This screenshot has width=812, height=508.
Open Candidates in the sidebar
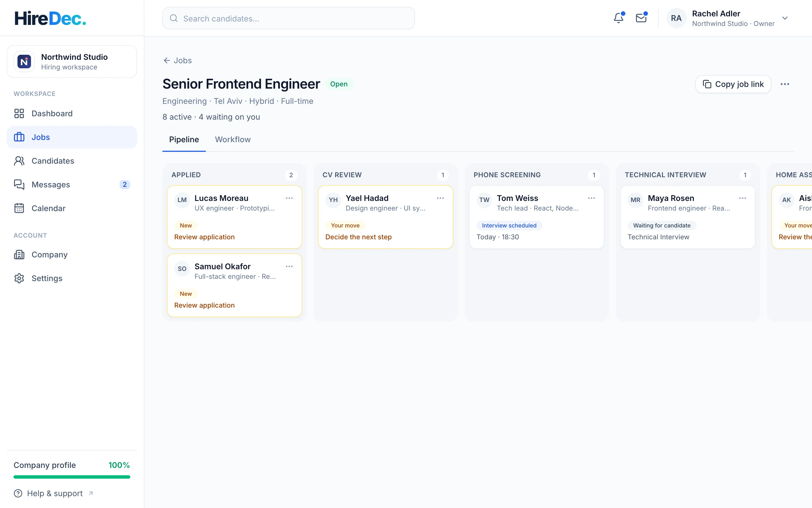[72, 161]
